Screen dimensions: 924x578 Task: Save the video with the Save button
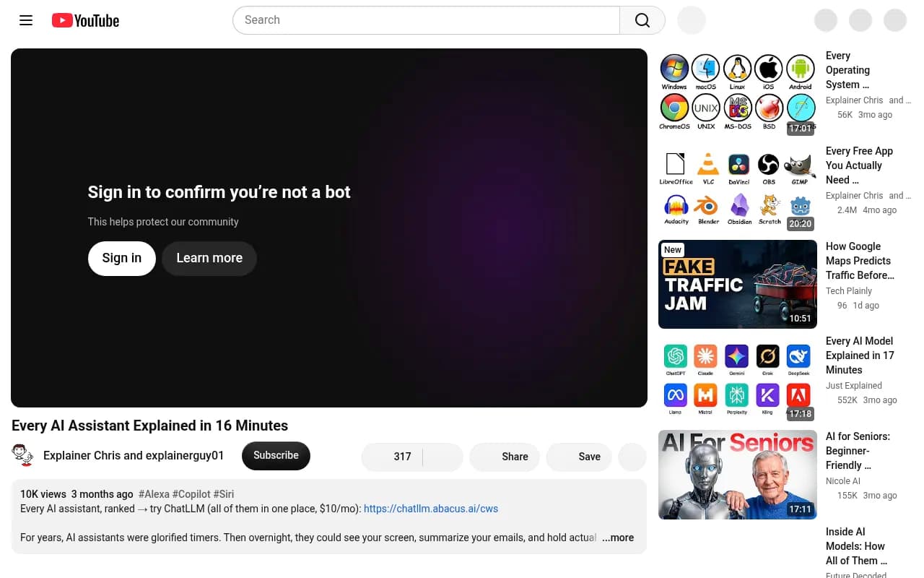pyautogui.click(x=579, y=457)
